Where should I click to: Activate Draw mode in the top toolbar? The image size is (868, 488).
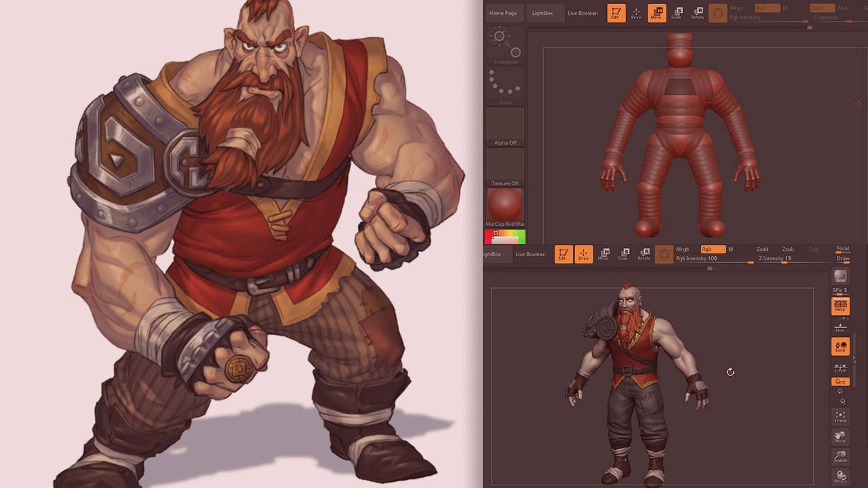point(636,13)
